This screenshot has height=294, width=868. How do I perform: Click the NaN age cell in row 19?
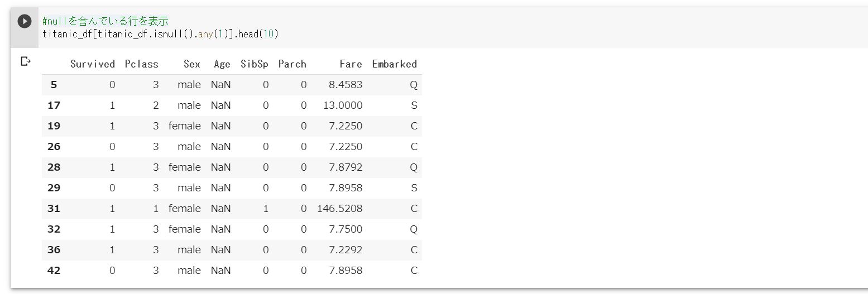tap(221, 126)
